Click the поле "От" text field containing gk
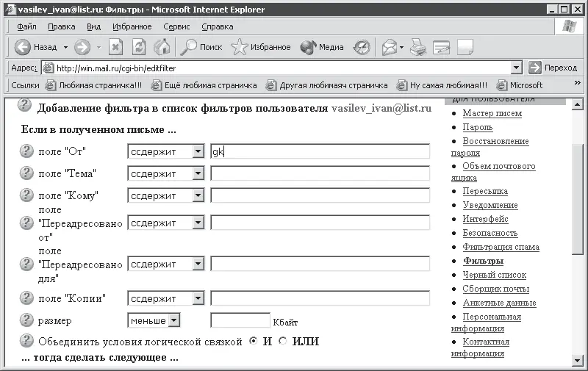Image resolution: width=588 pixels, height=371 pixels. [320, 151]
